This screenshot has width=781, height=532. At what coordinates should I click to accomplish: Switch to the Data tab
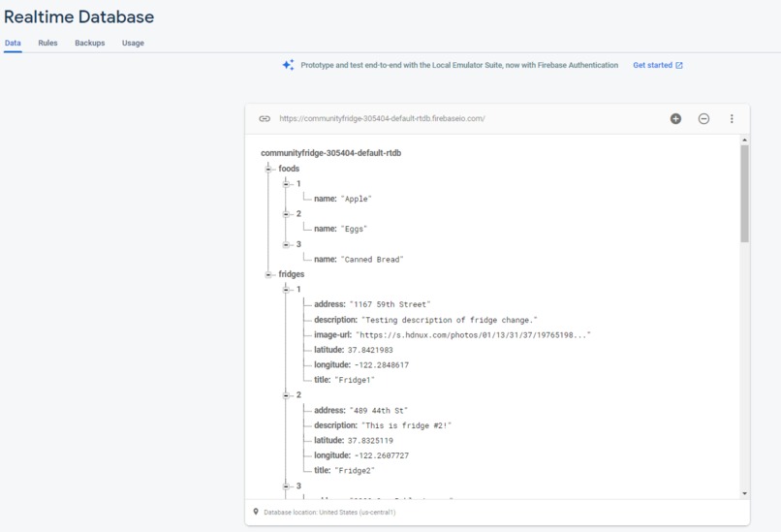pyautogui.click(x=13, y=43)
